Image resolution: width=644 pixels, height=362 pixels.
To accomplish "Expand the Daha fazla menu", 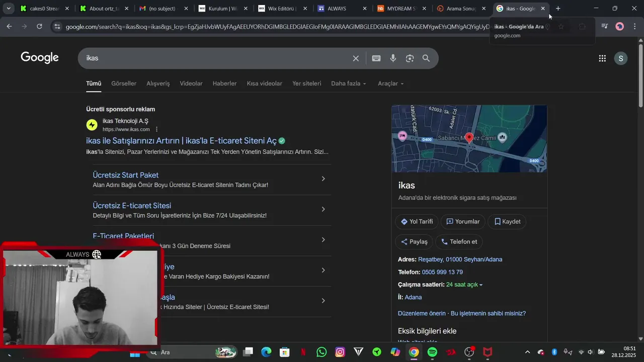I will click(x=349, y=83).
